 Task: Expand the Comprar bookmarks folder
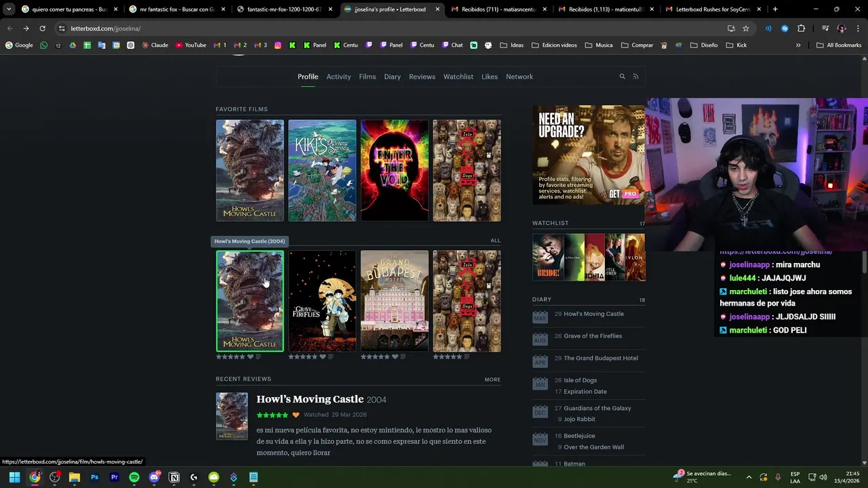pyautogui.click(x=637, y=45)
